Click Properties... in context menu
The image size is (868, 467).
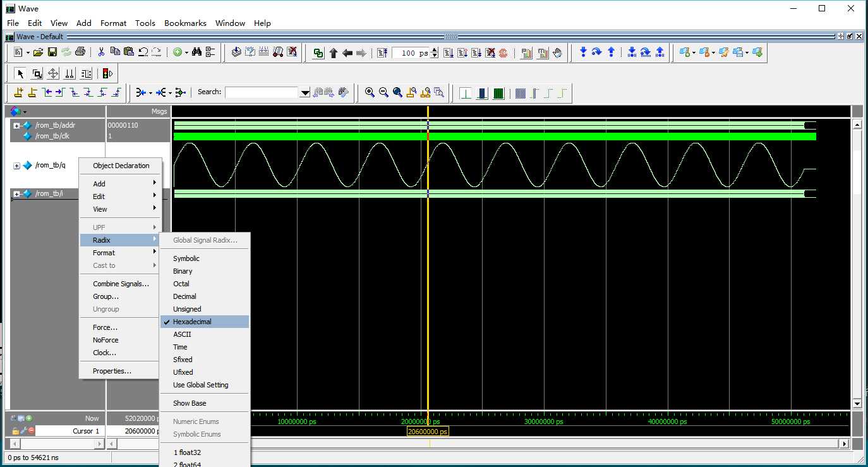click(x=120, y=371)
